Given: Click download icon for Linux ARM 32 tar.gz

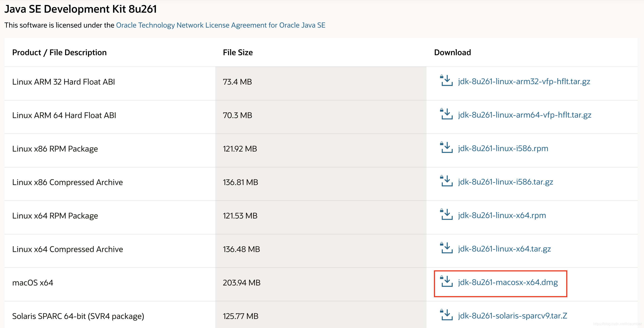Looking at the screenshot, I should point(446,81).
